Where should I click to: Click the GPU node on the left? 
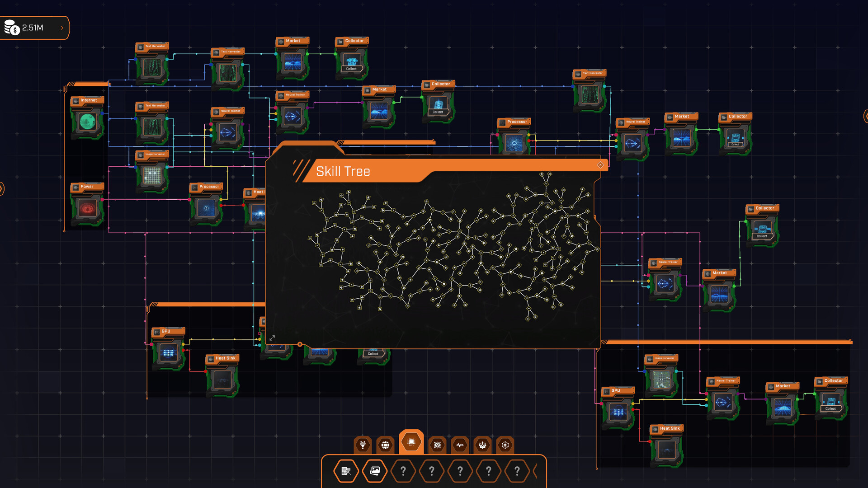(x=168, y=352)
